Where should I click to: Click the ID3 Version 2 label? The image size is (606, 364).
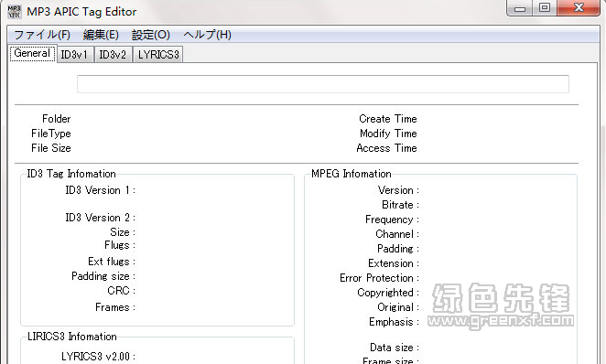101,218
